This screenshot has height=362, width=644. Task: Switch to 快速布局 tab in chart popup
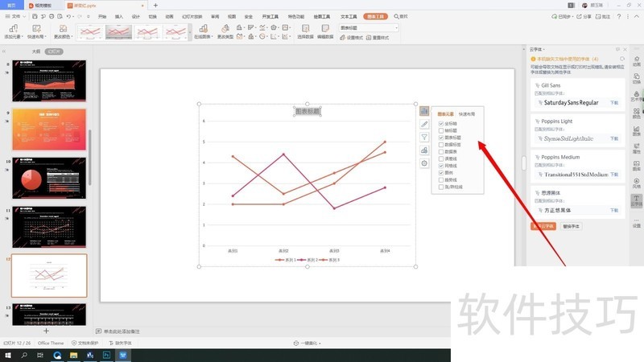(467, 114)
